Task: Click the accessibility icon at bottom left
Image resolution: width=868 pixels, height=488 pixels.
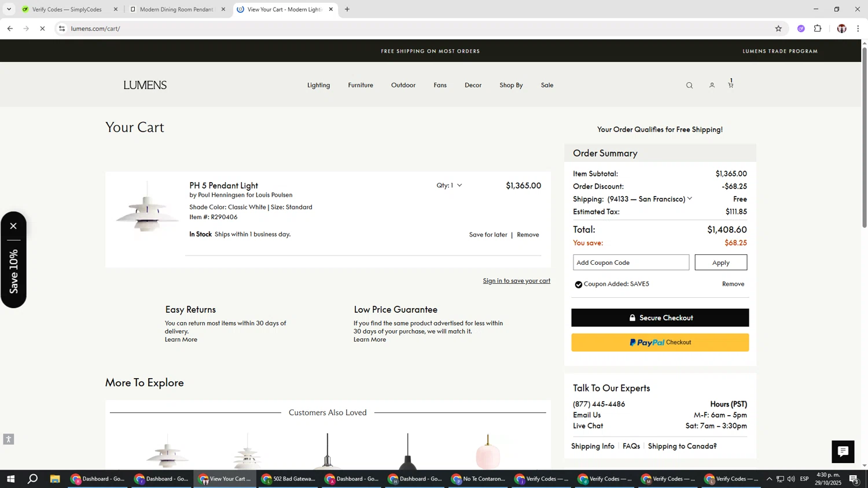Action: click(8, 439)
